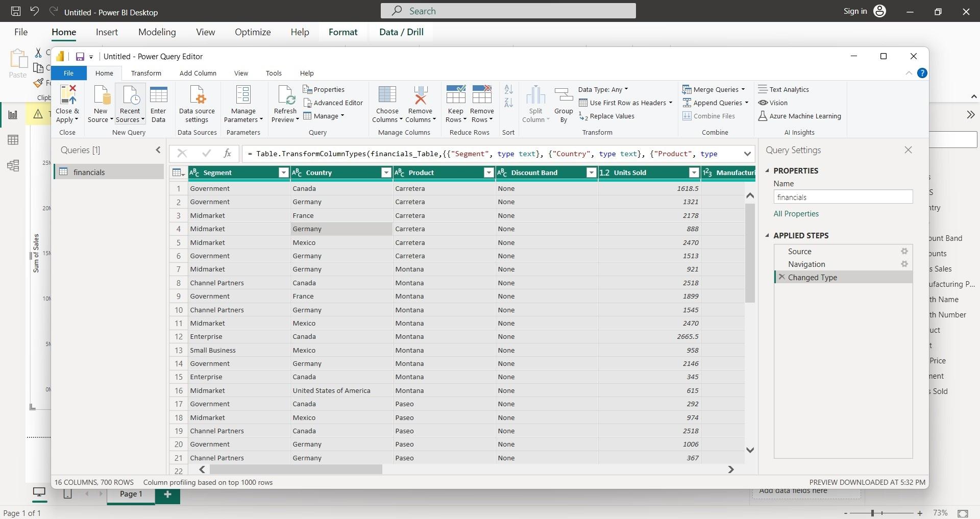Collapse the PROPERTIES section
Viewport: 980px width, 519px height.
[768, 170]
